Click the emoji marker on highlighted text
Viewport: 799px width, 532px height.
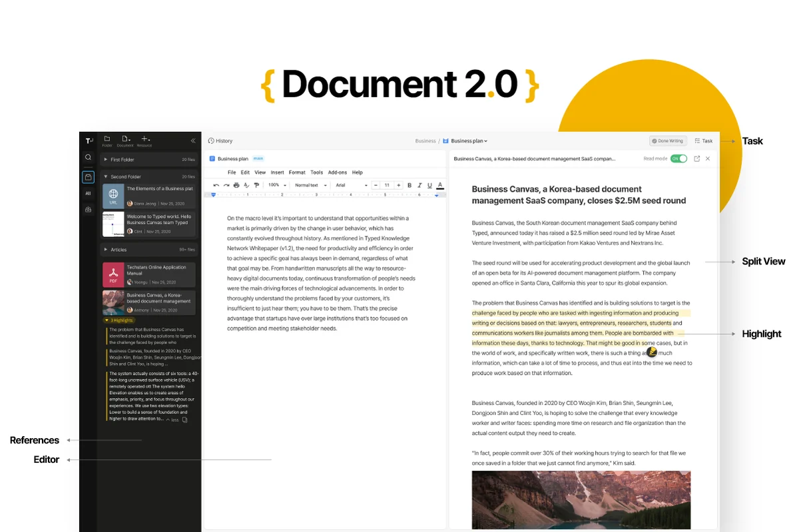click(x=652, y=352)
